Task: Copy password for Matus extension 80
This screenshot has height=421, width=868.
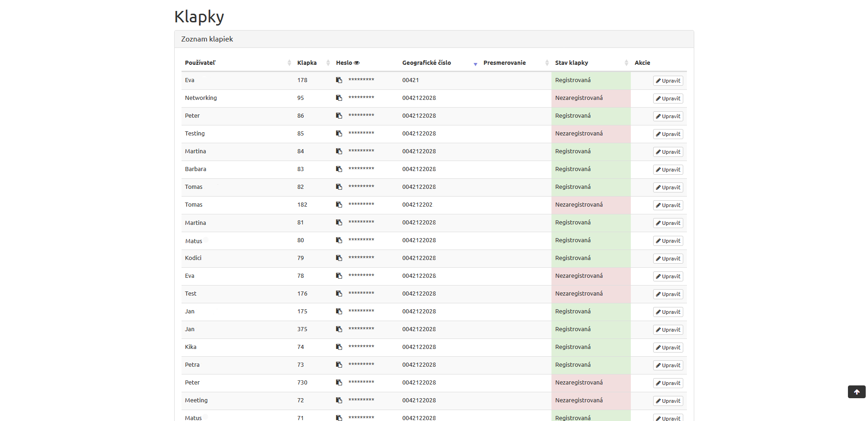Action: [x=339, y=240]
